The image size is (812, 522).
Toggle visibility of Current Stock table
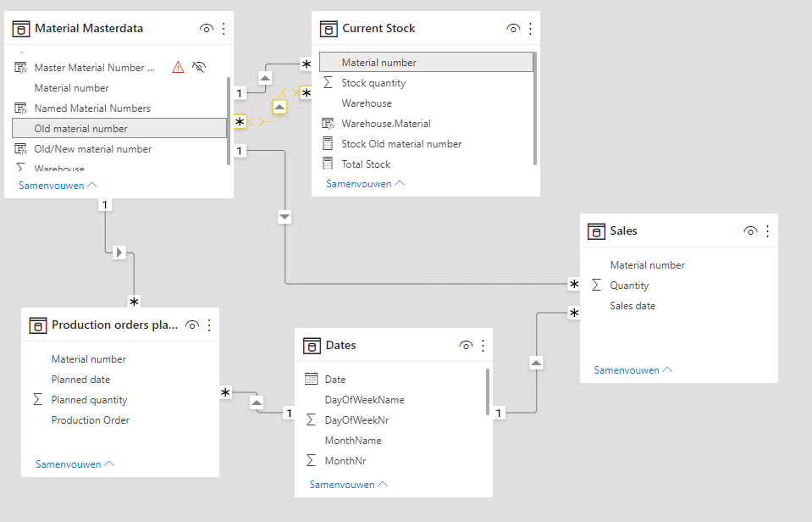coord(513,29)
